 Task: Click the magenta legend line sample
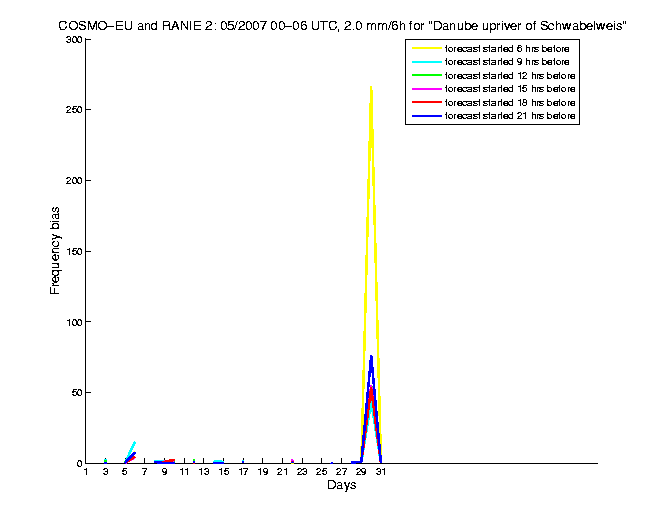427,89
